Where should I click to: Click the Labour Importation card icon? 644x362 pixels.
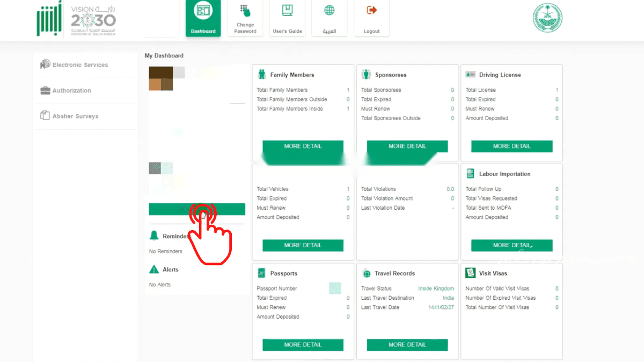(x=470, y=174)
